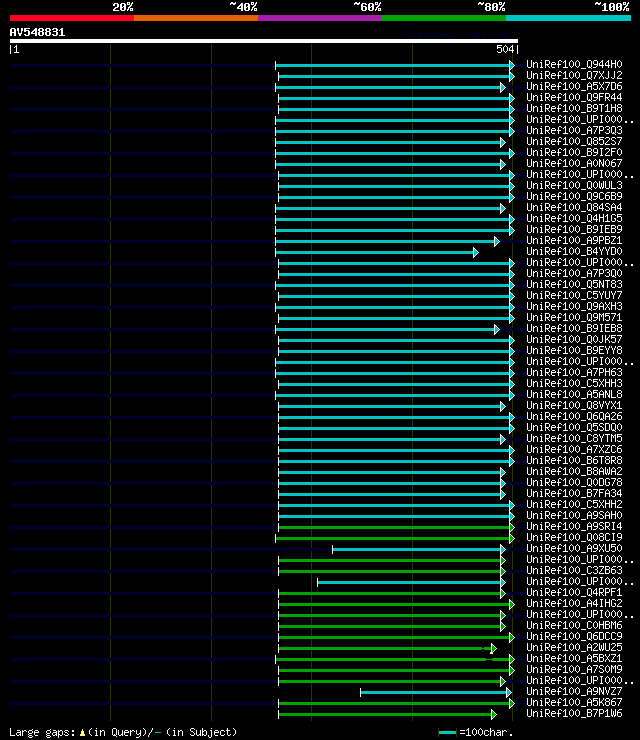Screen dimensions: 640x740
Task: Select the UniRef100_A9SAH0 label
Action: pos(574,516)
